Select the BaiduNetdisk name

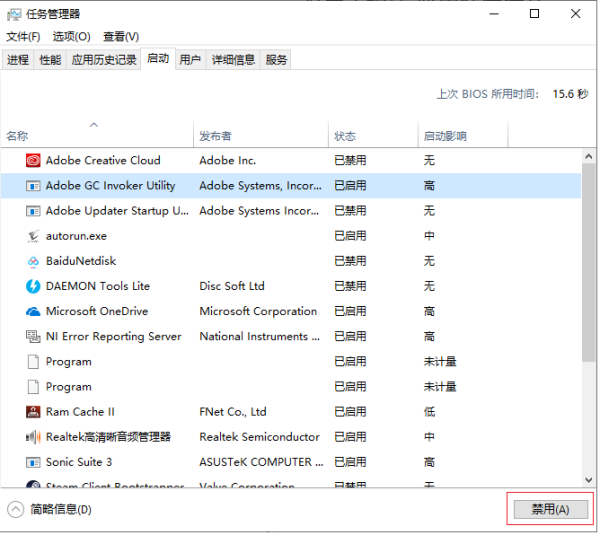(x=81, y=262)
